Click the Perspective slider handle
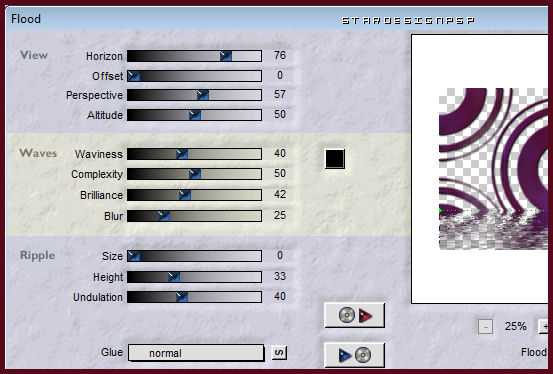This screenshot has height=374, width=553. tap(203, 95)
